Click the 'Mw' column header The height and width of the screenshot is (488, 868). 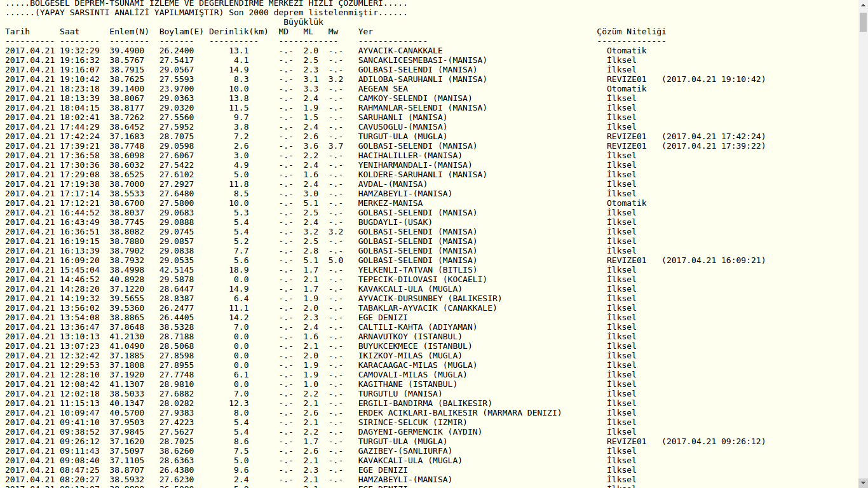click(333, 32)
